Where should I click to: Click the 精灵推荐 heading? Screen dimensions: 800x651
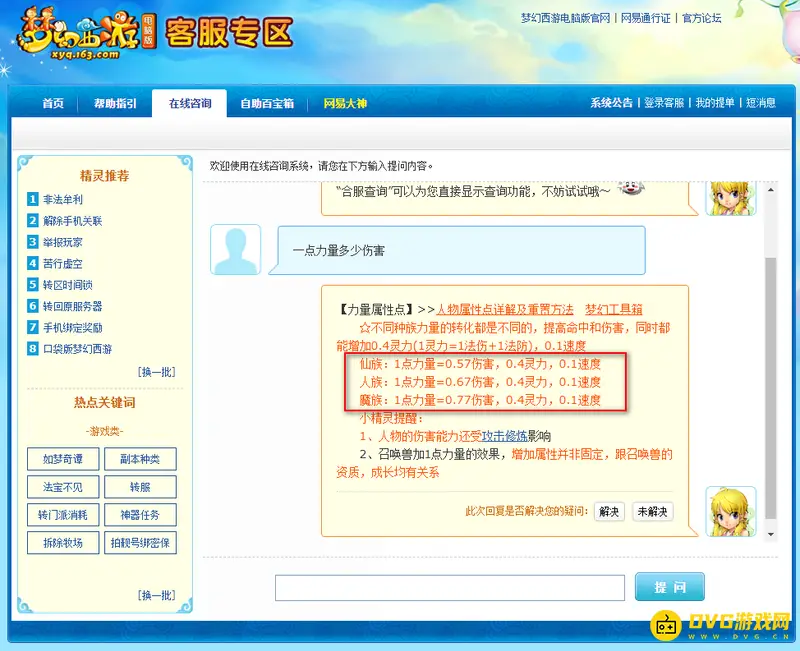105,176
